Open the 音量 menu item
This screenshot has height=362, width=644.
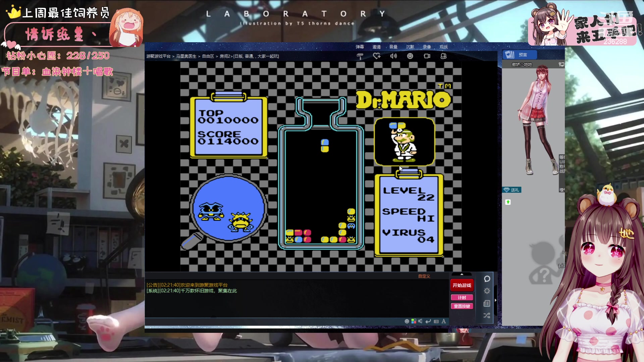click(x=393, y=47)
